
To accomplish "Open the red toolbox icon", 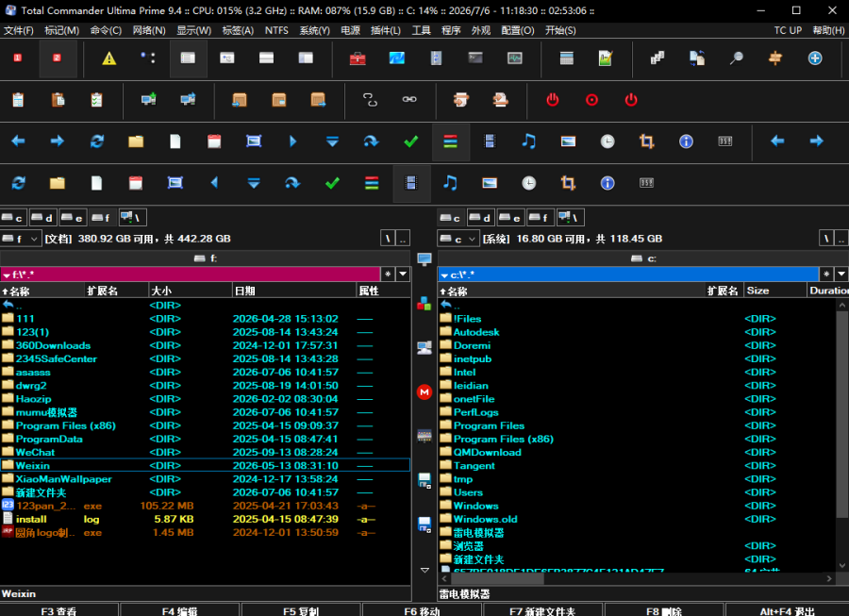I will pyautogui.click(x=358, y=58).
